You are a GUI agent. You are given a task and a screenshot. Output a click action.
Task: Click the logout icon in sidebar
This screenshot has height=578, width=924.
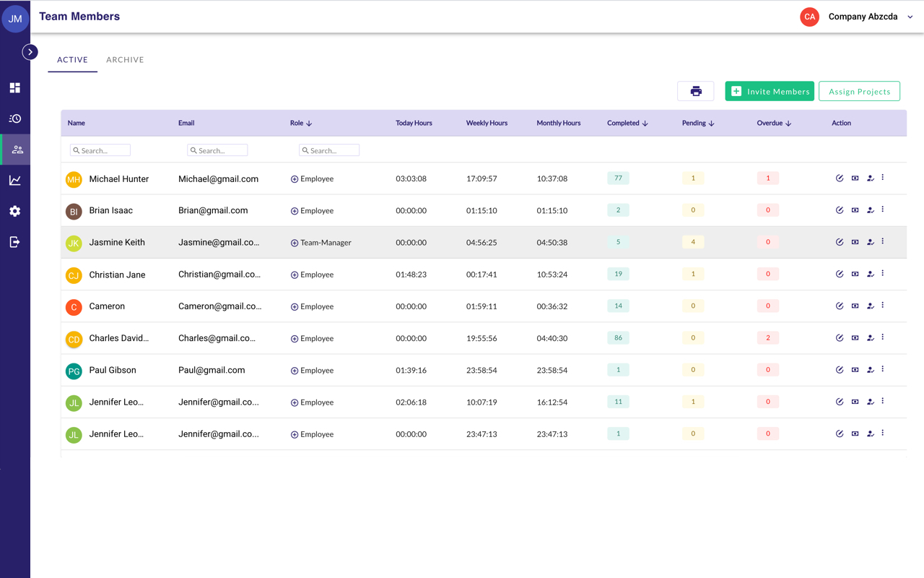click(14, 242)
